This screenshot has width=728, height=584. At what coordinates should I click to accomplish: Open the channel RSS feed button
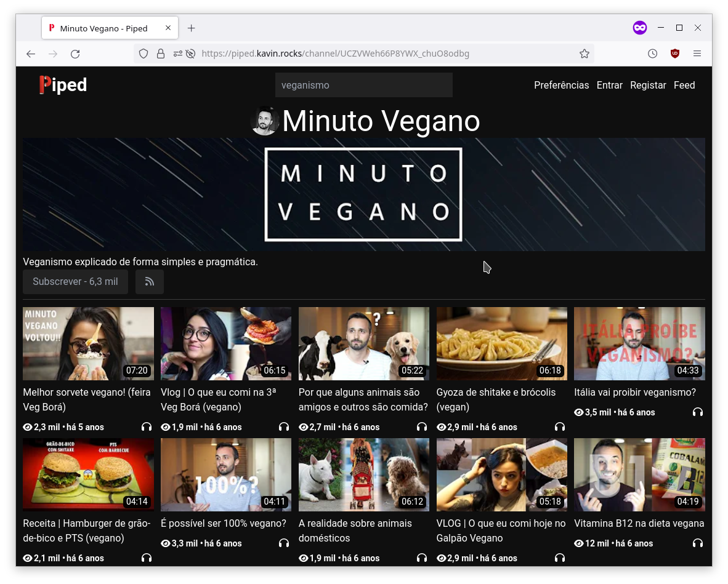pos(150,282)
